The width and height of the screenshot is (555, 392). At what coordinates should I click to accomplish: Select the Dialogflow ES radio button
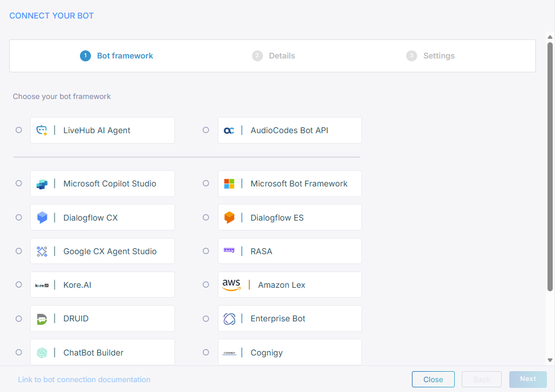coord(206,217)
